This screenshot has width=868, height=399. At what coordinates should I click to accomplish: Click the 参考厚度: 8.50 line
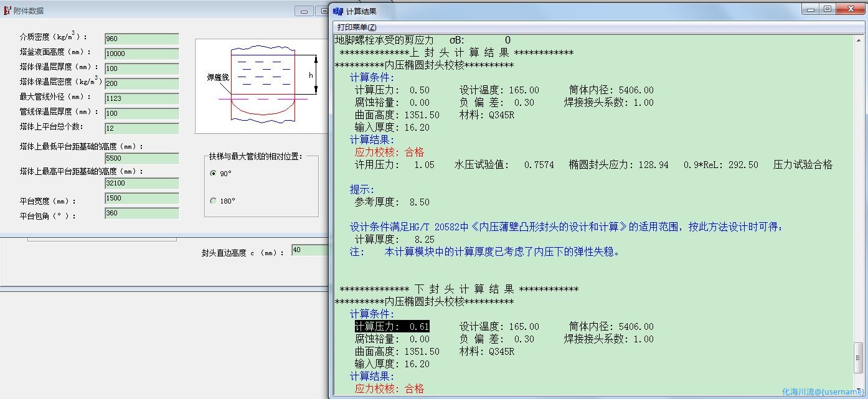(x=392, y=202)
